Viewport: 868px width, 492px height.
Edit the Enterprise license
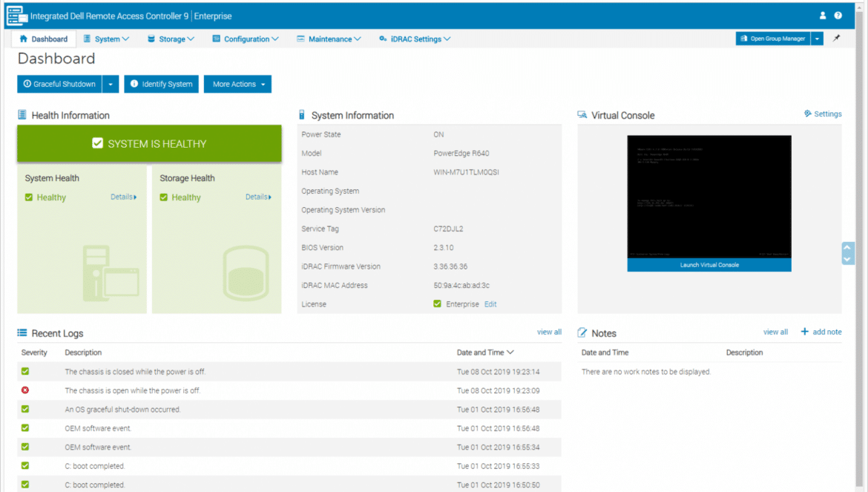click(490, 304)
